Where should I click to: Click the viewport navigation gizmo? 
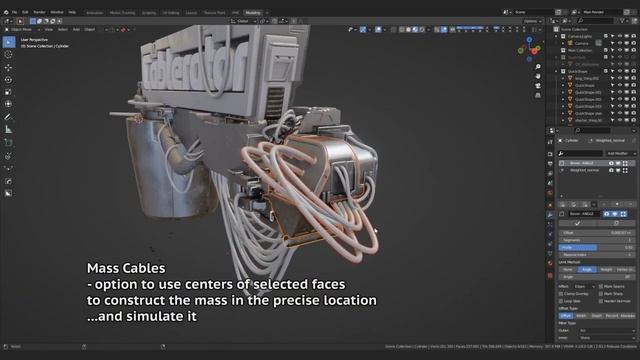pos(529,49)
